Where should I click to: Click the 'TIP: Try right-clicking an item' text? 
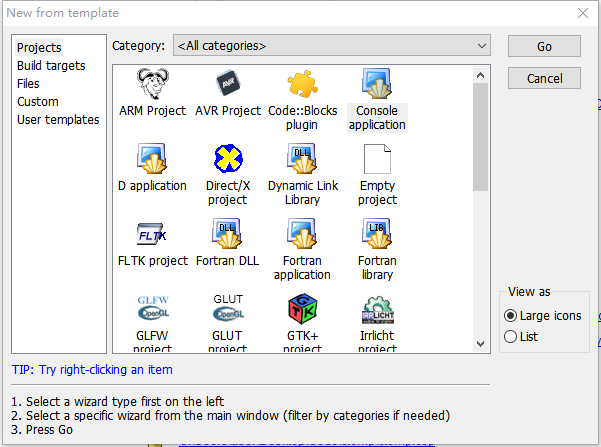tap(92, 370)
